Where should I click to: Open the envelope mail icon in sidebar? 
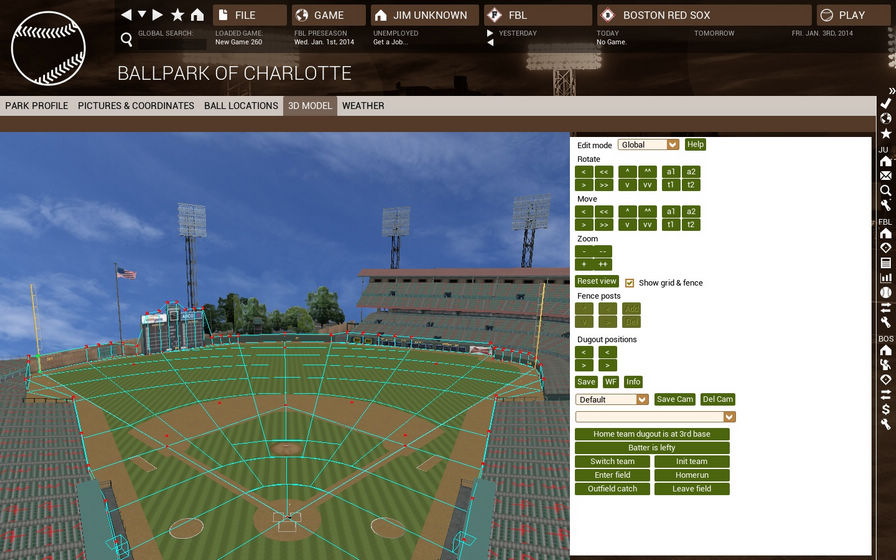[886, 175]
